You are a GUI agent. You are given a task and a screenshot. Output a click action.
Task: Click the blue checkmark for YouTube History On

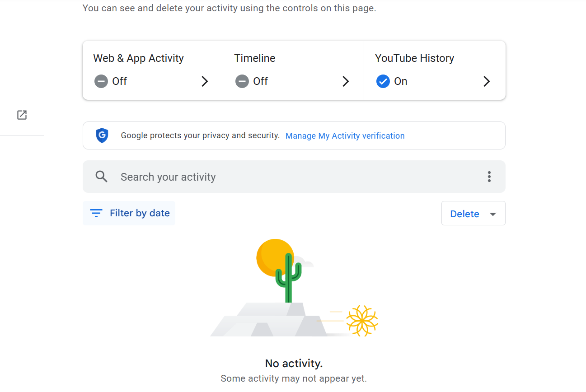tap(383, 81)
